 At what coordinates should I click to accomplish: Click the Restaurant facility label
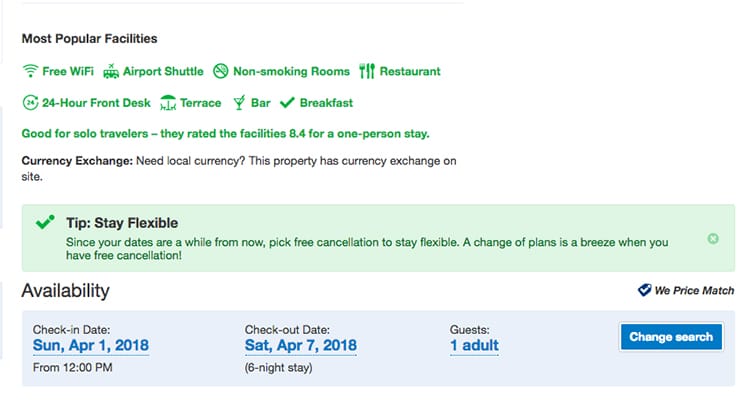[410, 71]
